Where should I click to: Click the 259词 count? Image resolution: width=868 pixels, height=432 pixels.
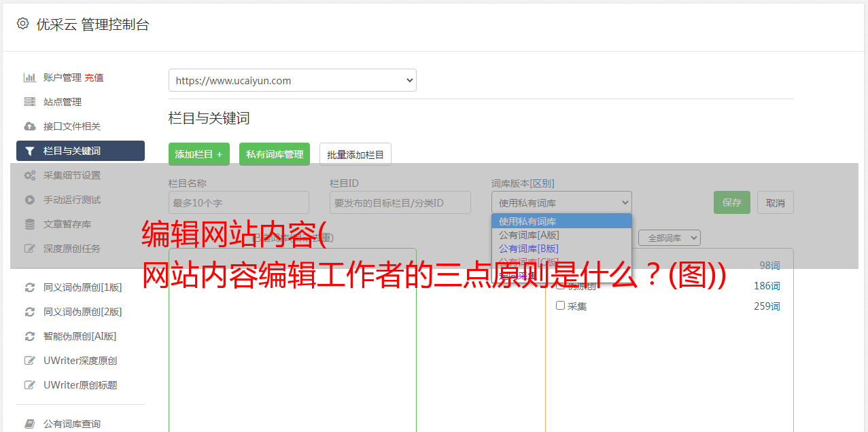point(767,306)
